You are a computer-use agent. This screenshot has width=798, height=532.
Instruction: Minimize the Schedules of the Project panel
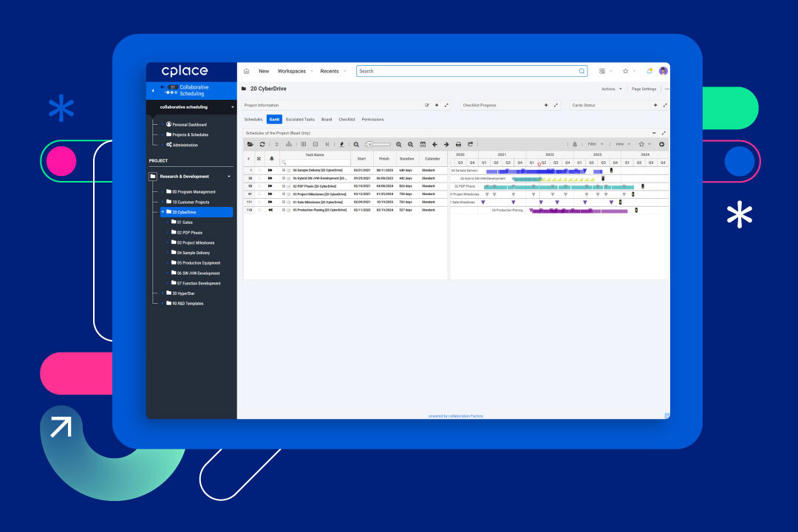[x=654, y=134]
